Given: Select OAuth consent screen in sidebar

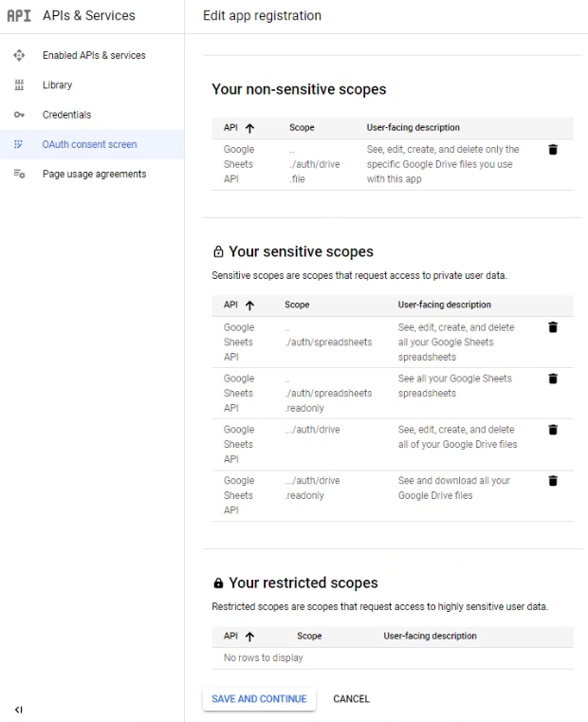Looking at the screenshot, I should (89, 144).
